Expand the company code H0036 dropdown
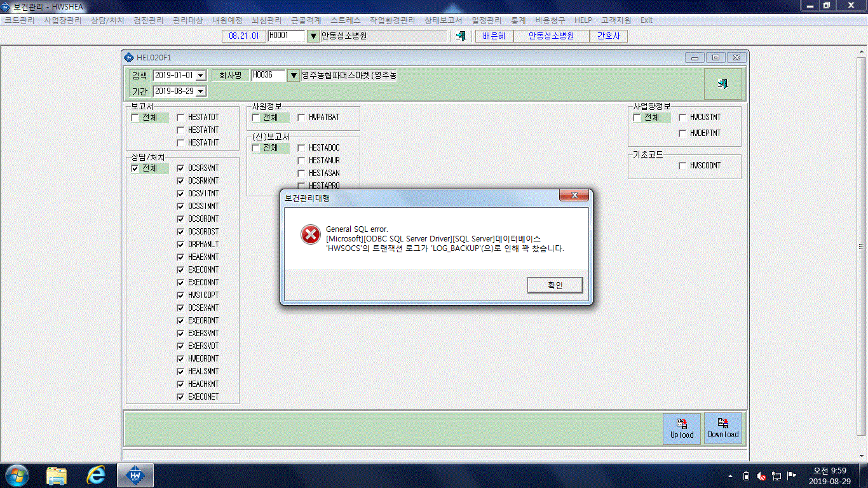Image resolution: width=868 pixels, height=488 pixels. pos(294,76)
